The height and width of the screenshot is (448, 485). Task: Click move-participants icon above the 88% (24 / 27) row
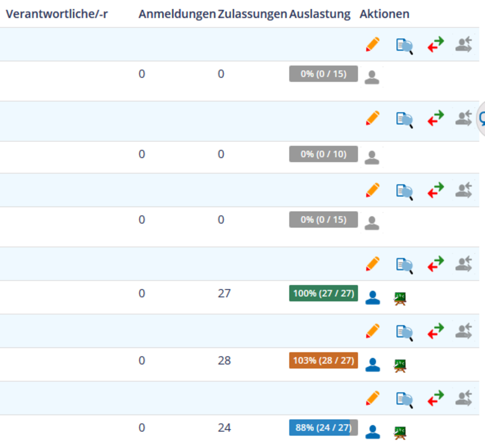pyautogui.click(x=464, y=398)
